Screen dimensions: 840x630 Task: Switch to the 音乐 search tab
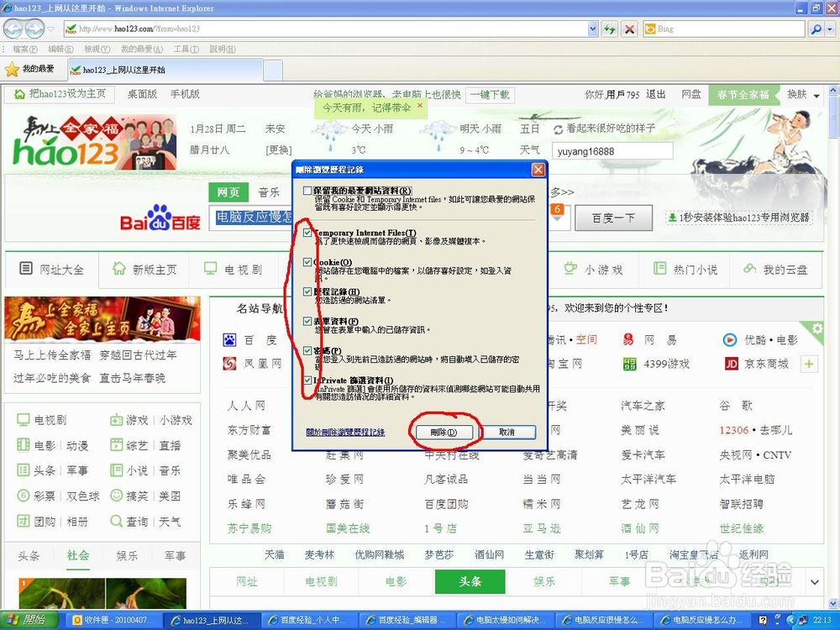point(269,192)
